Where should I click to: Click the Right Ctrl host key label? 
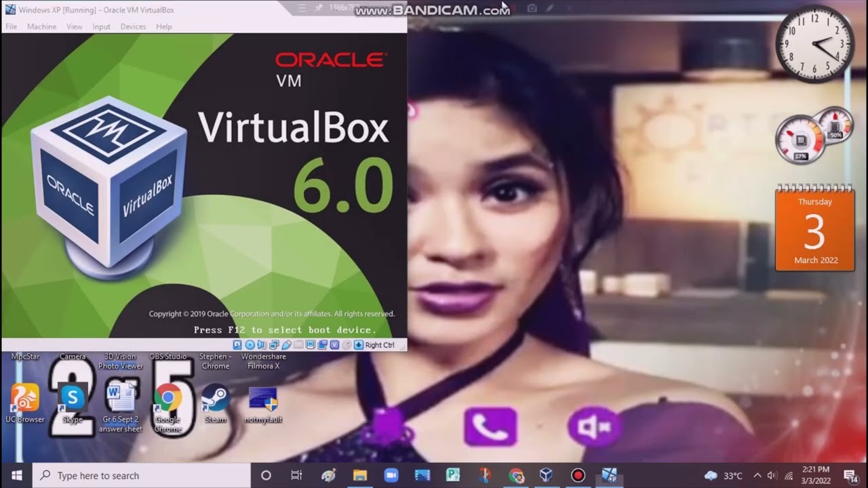380,345
